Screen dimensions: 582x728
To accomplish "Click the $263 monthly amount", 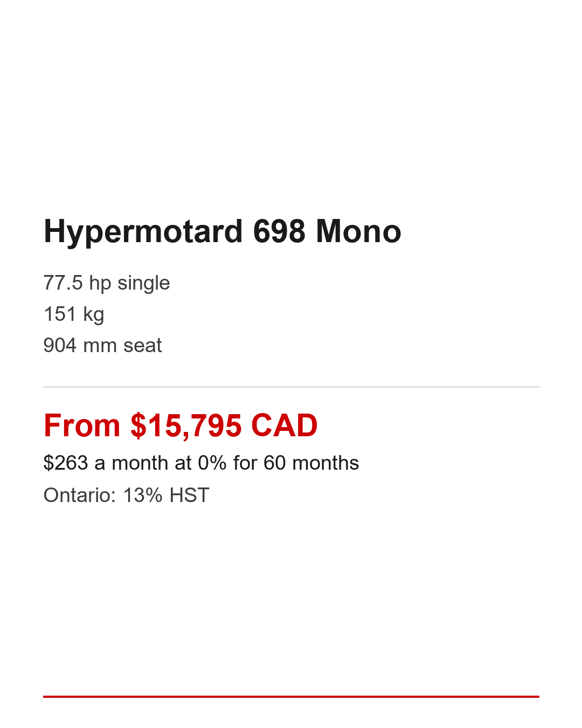I will pos(66,463).
